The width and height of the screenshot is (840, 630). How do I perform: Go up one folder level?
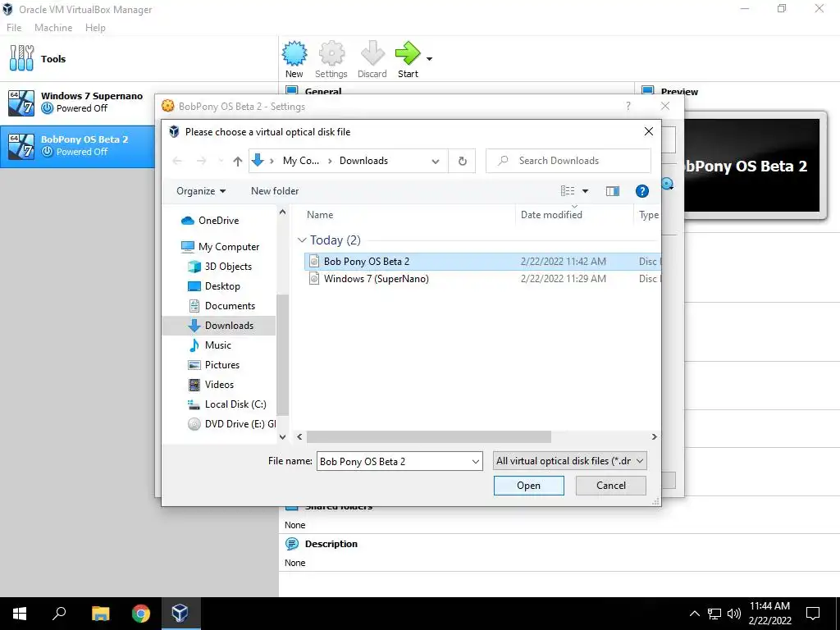click(x=238, y=161)
